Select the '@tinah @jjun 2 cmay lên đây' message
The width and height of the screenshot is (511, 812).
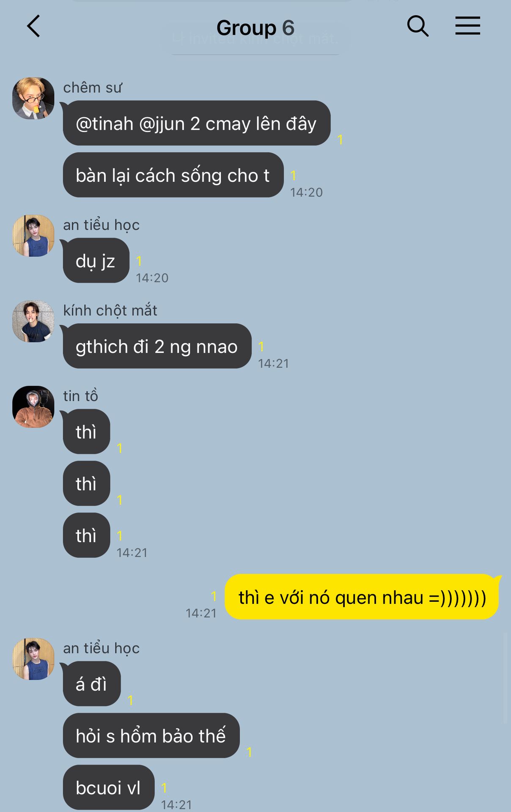tap(196, 123)
